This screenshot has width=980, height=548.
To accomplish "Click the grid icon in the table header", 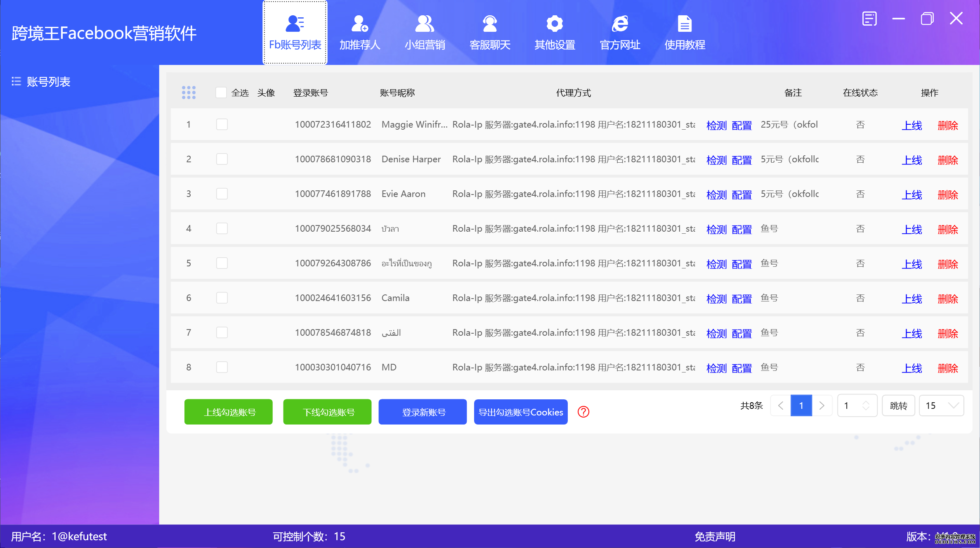I will point(189,93).
